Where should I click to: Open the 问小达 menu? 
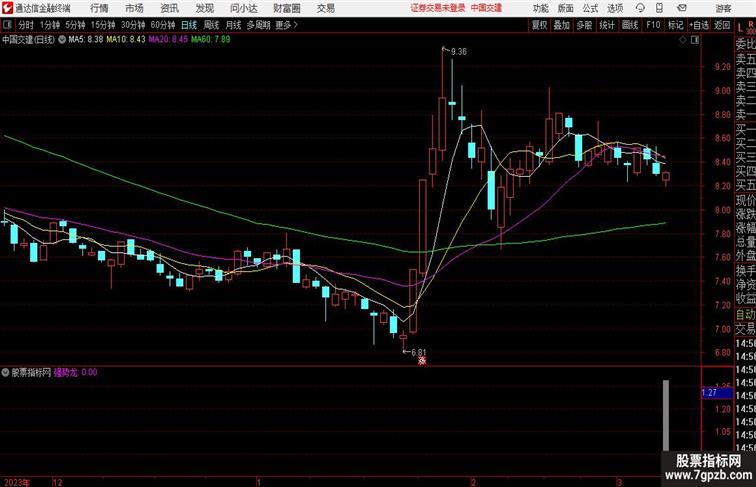(244, 8)
